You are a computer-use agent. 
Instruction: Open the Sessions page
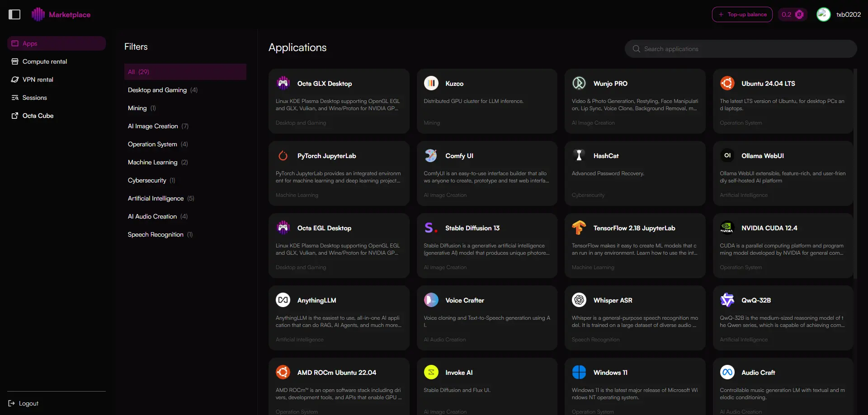[x=57, y=98]
